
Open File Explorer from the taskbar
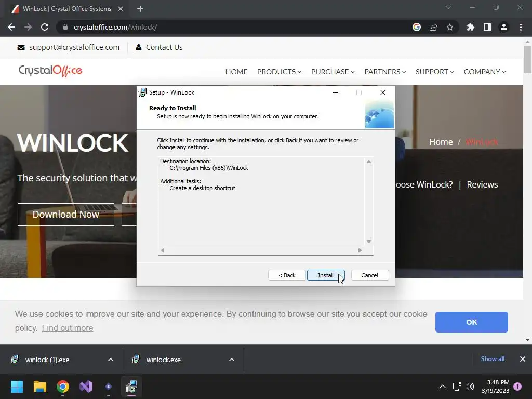click(x=39, y=387)
